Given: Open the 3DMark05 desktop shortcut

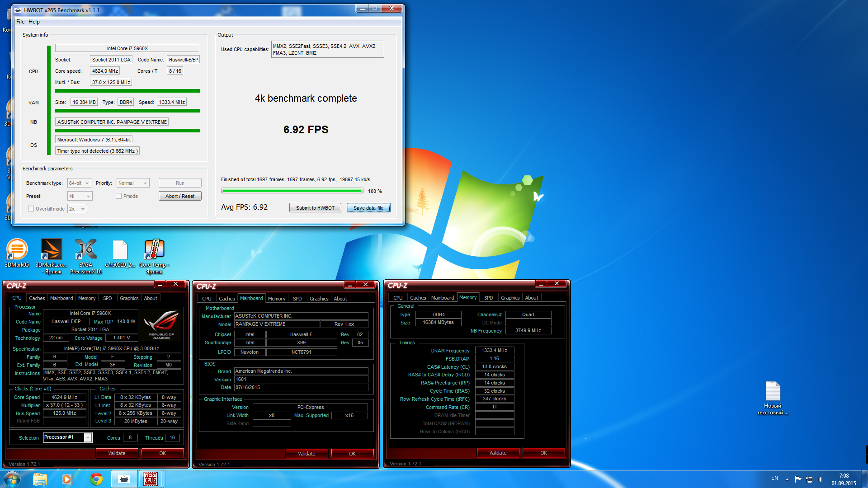Looking at the screenshot, I should coord(17,253).
